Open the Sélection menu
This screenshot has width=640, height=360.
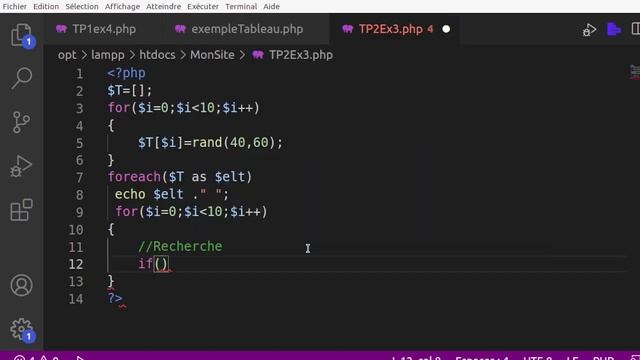[x=82, y=7]
